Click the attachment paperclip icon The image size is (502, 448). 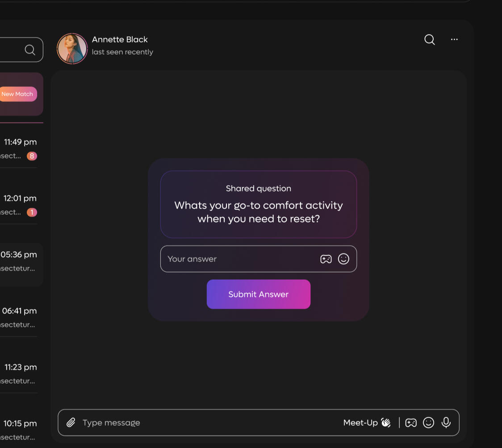coord(71,423)
